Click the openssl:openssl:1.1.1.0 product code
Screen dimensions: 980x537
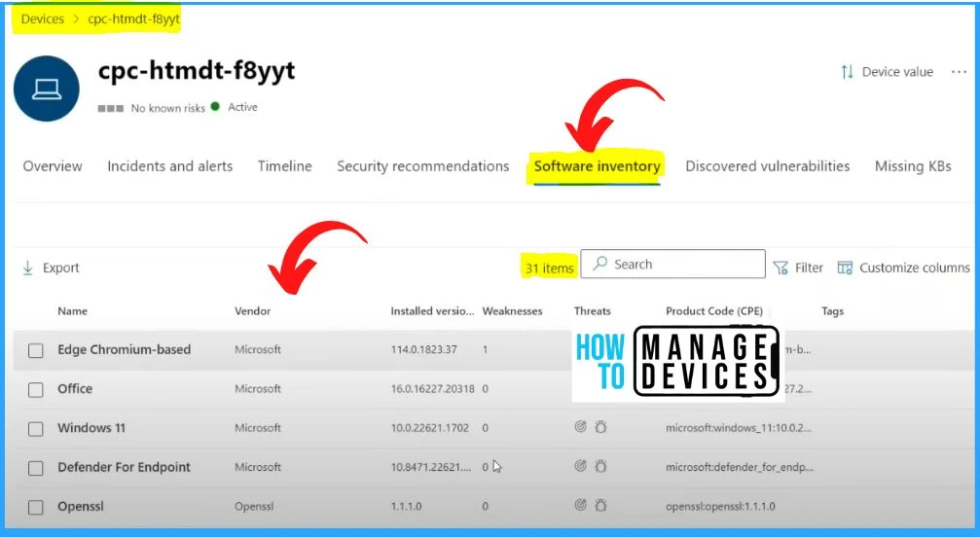(x=720, y=507)
